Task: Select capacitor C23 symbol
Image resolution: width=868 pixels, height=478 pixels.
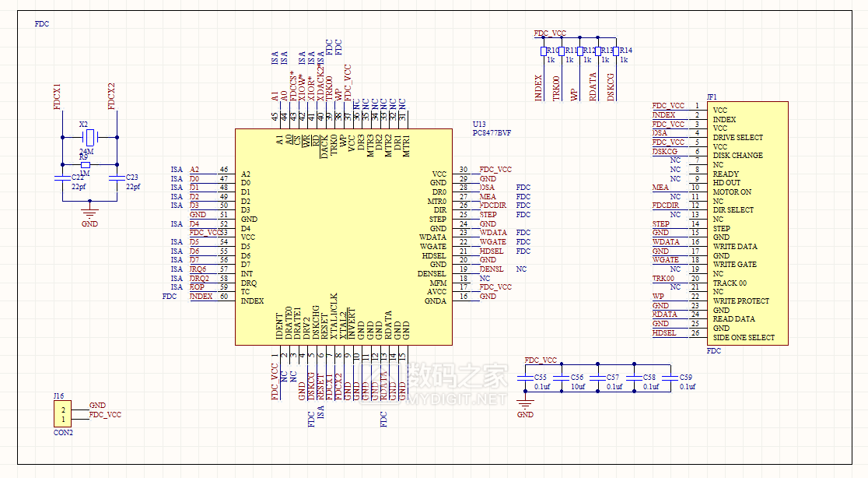Action: 117,178
